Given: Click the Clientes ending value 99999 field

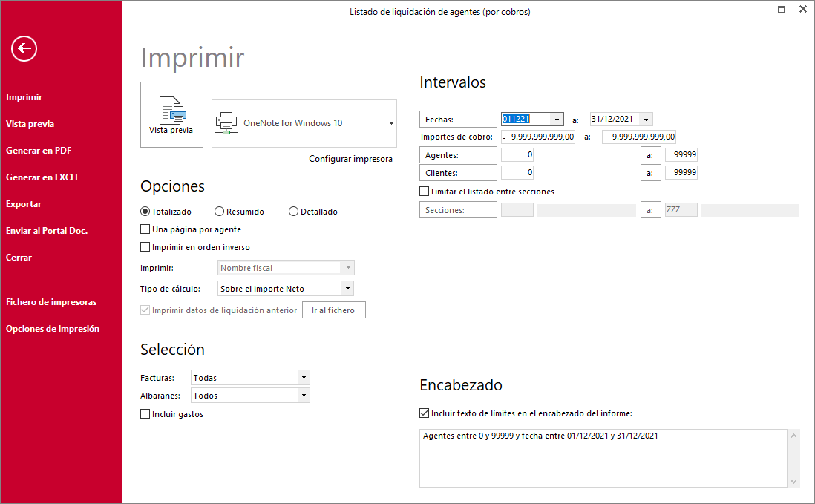Looking at the screenshot, I should [x=681, y=172].
